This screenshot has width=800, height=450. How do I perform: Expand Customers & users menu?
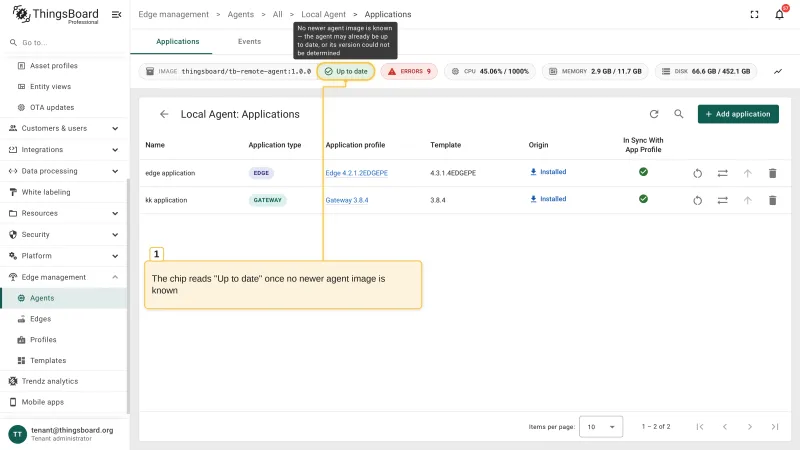tap(63, 129)
